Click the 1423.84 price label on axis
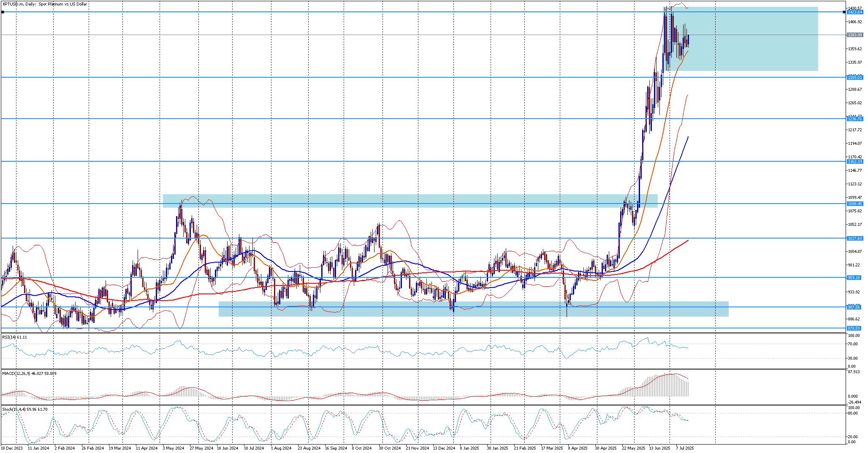The width and height of the screenshot is (868, 453). [855, 12]
